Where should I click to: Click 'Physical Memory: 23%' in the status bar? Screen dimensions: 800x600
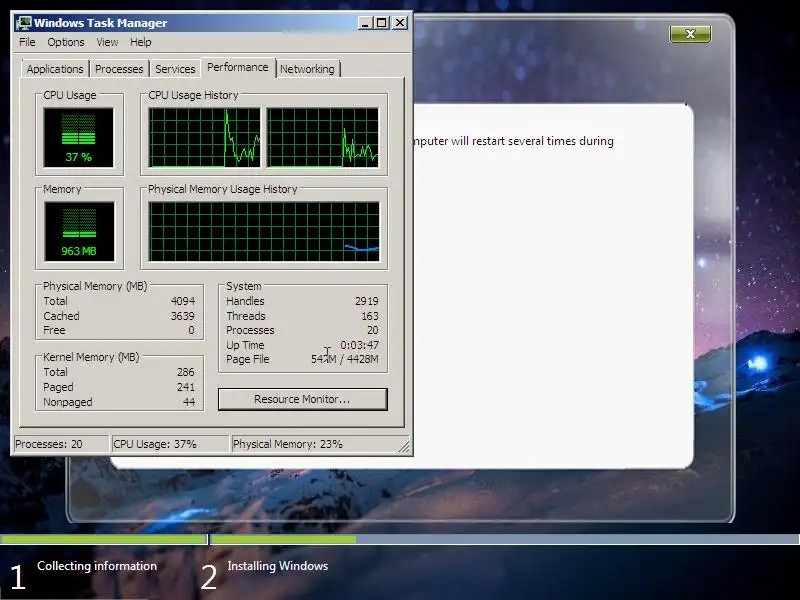[x=288, y=444]
